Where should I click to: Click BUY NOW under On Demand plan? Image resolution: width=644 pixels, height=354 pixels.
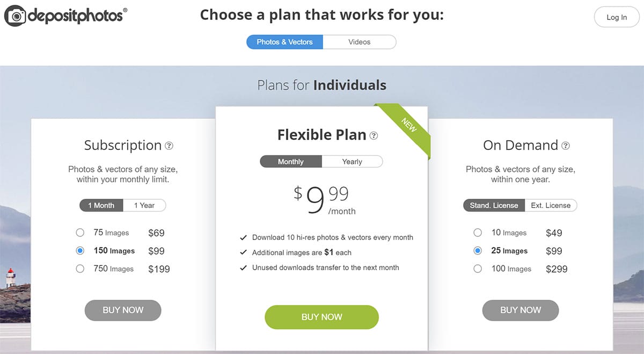tap(521, 310)
